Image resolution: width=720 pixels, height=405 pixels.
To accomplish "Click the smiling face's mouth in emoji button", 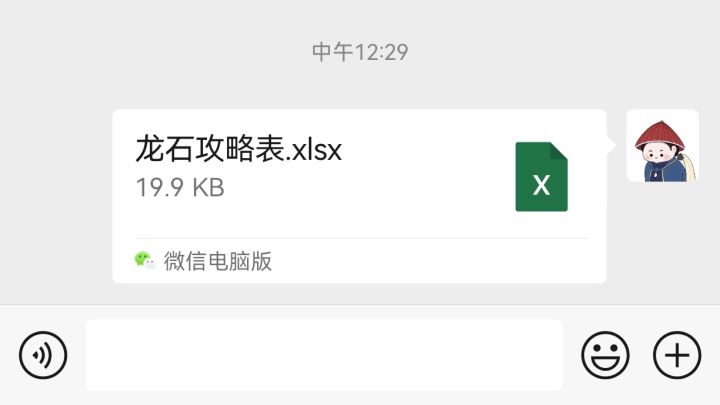I will click(x=605, y=364).
